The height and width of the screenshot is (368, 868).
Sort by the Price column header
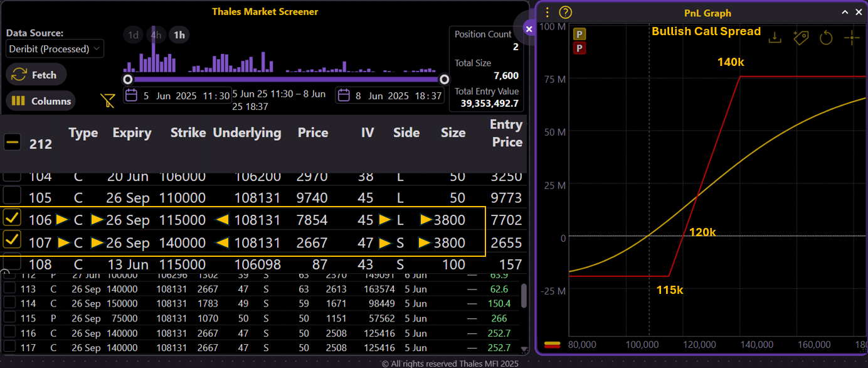click(x=313, y=133)
